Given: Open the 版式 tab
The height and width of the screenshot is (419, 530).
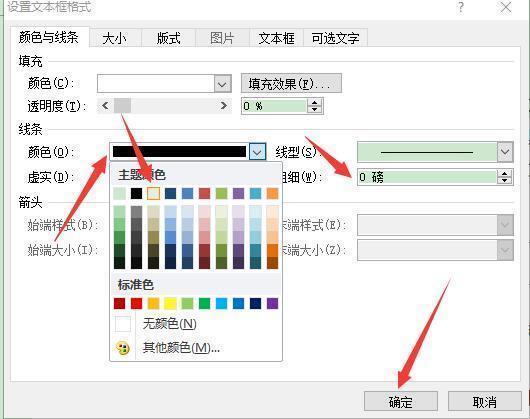Looking at the screenshot, I should tap(168, 38).
